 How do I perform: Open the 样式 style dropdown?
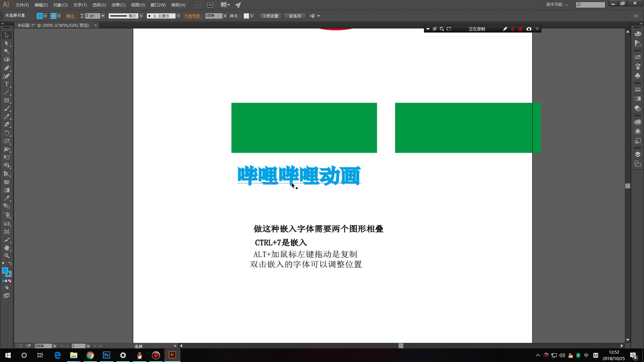click(x=252, y=16)
